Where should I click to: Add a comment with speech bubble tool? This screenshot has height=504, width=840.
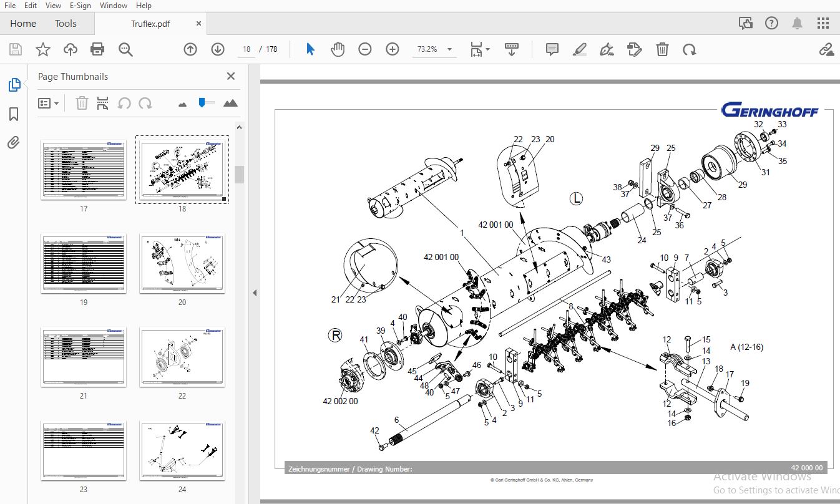point(552,49)
